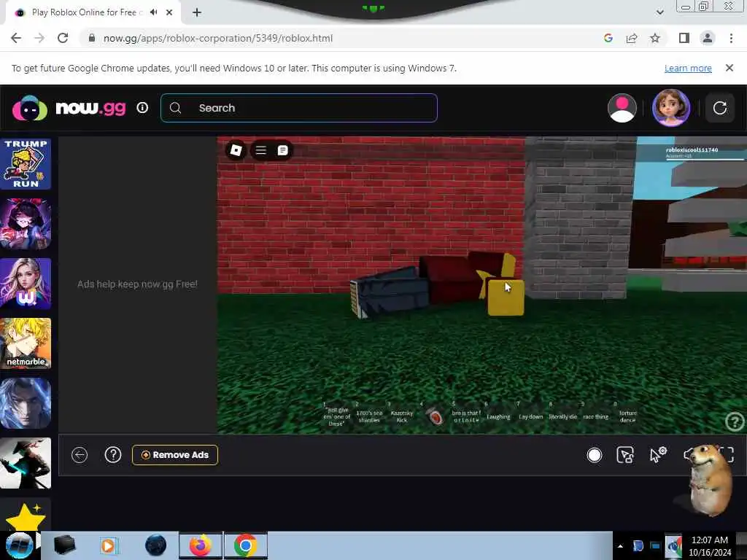Open the Chrome profile button
This screenshot has height=560, width=747.
pos(708,38)
